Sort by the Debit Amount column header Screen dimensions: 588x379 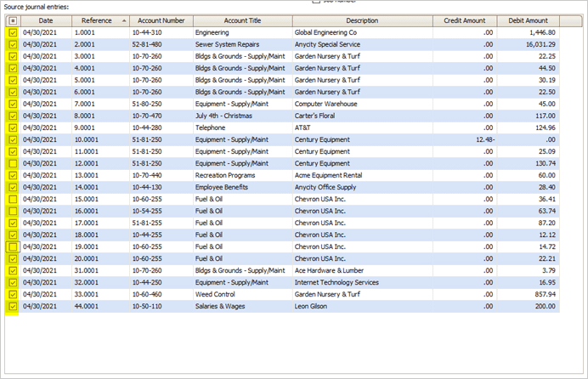coord(528,21)
